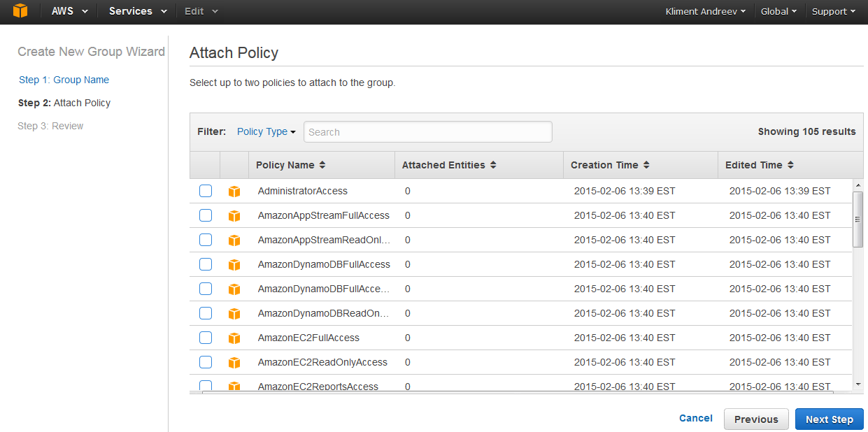Viewport: 868px width, 432px height.
Task: Sort by Creation Time using its sort arrows
Action: 646,165
